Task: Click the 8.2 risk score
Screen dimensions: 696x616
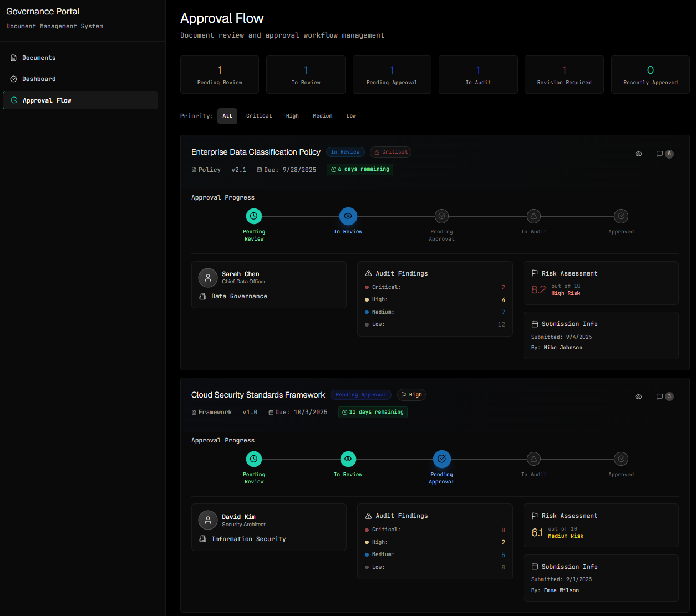Action: click(x=538, y=289)
